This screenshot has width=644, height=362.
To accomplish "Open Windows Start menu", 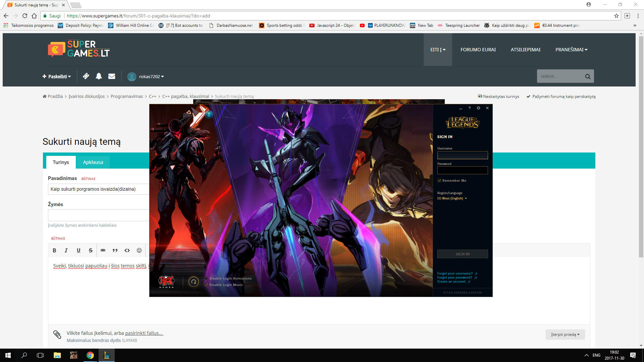I will pos(8,355).
